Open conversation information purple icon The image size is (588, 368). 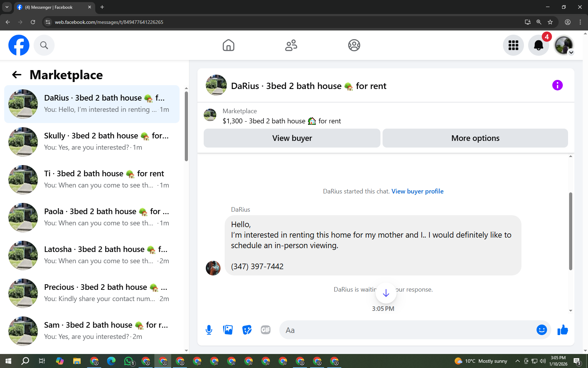coord(558,85)
